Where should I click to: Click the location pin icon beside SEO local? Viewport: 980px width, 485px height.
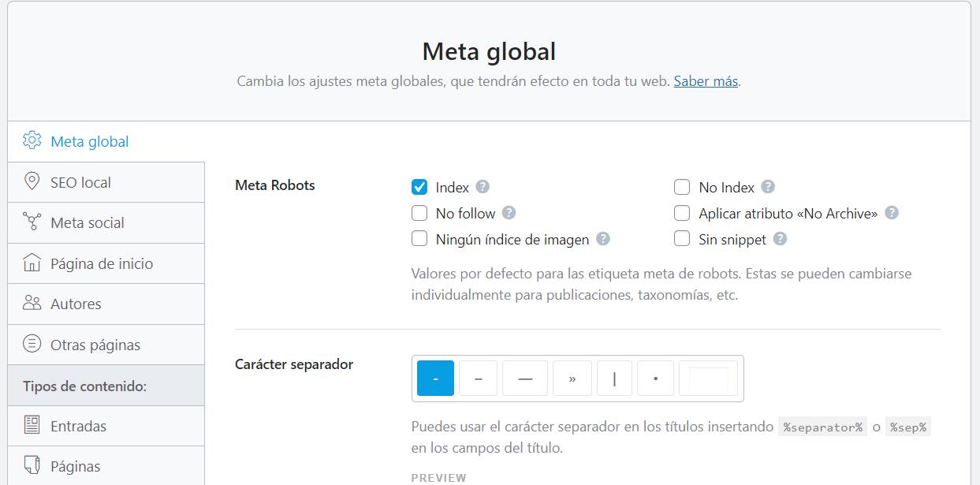(x=31, y=181)
